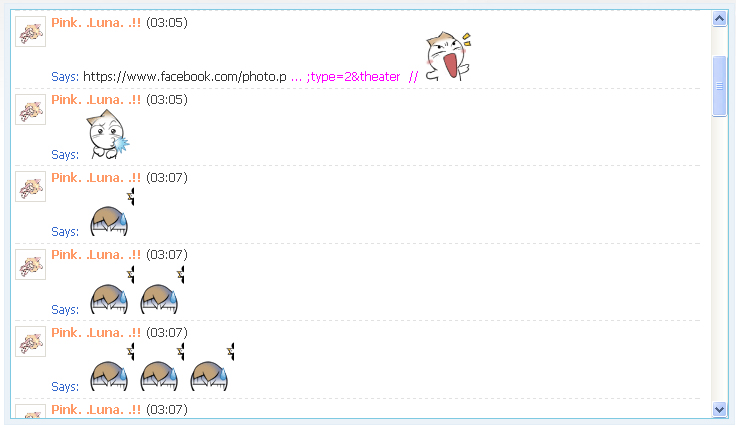Viewport: 736px width, 428px height.
Task: Open the facebook.com photo link
Action: (184, 76)
